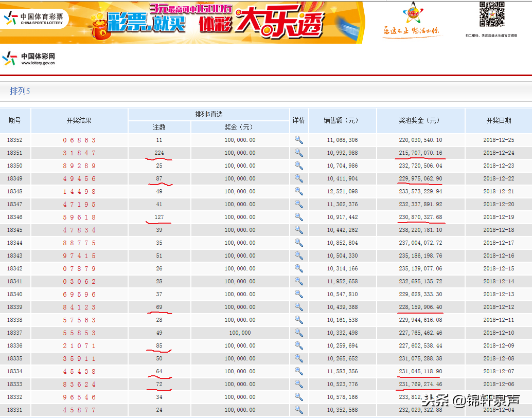Open details magnifier for draw 18333

298,384
